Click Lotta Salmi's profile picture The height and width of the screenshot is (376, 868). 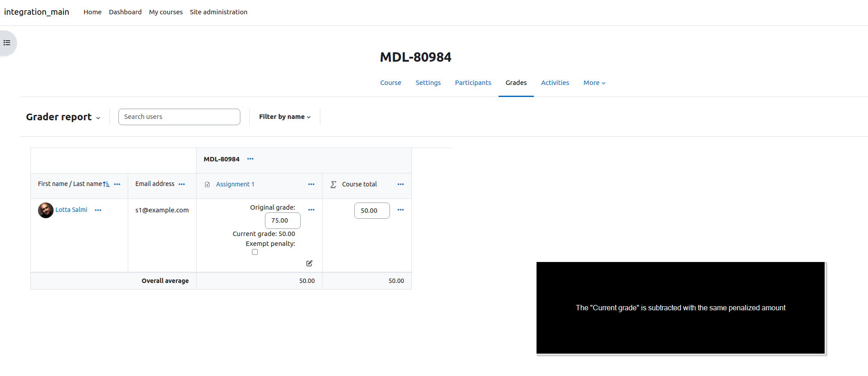46,210
